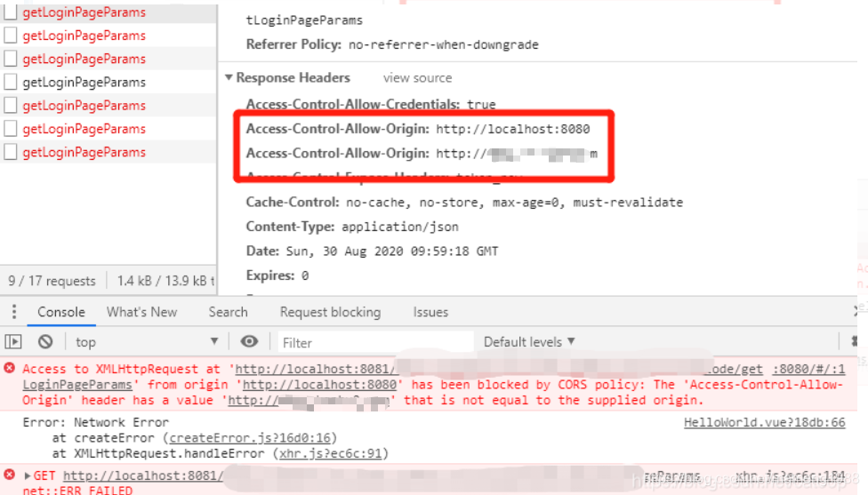The height and width of the screenshot is (495, 868).
Task: Expand the failed GET request arrow
Action: [27, 475]
